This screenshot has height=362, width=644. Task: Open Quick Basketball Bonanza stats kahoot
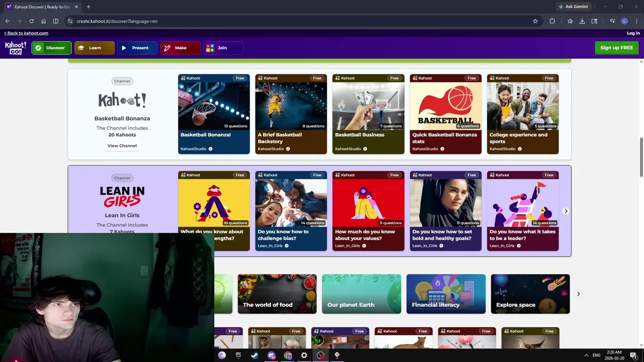pos(446,114)
